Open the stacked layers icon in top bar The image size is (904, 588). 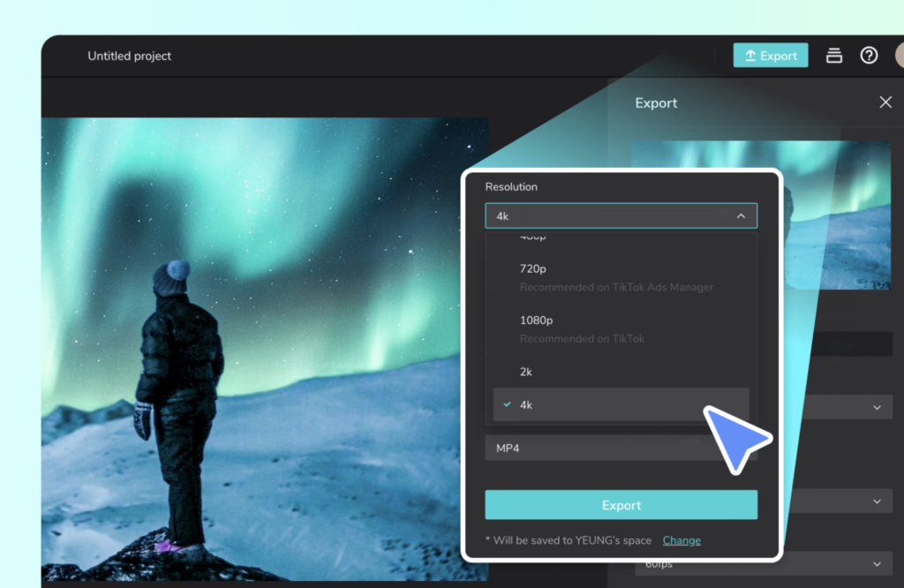833,56
